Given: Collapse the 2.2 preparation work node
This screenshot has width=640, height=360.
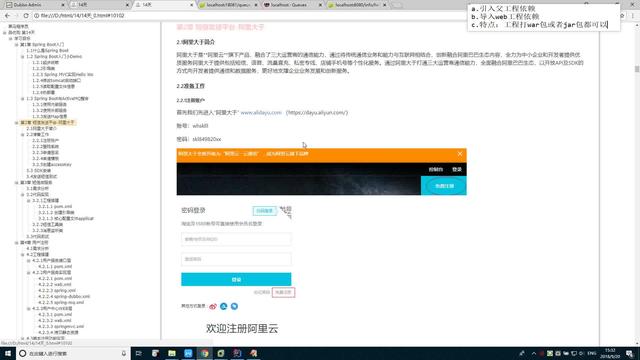Looking at the screenshot, I should pyautogui.click(x=23, y=135).
